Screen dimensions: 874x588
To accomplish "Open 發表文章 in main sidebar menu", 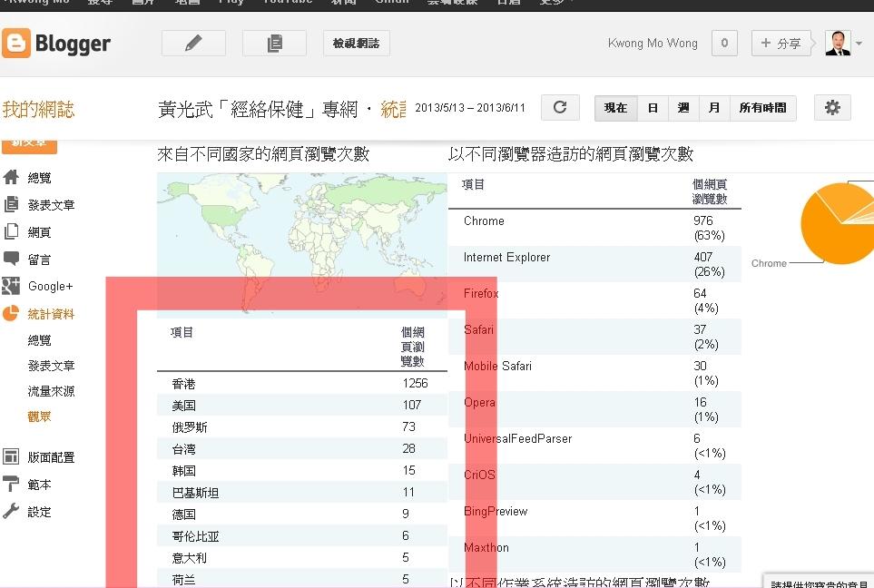I will click(x=52, y=205).
